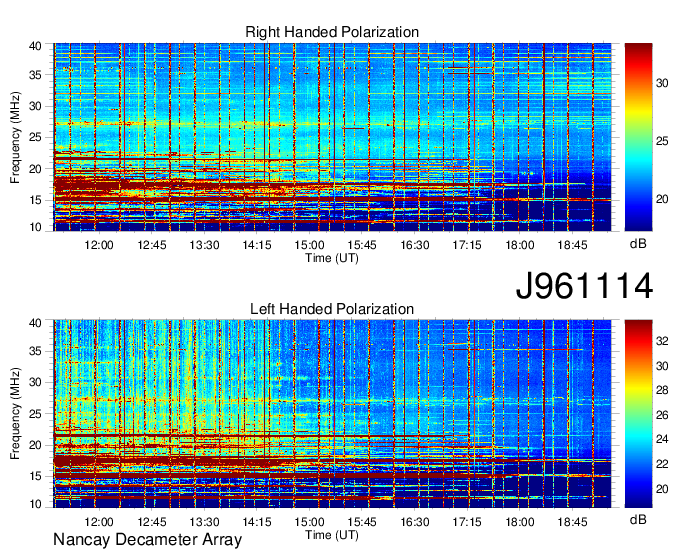Click the 40 MHz tick on right-handed plot
Screen dimensions: 680x552
(35, 46)
